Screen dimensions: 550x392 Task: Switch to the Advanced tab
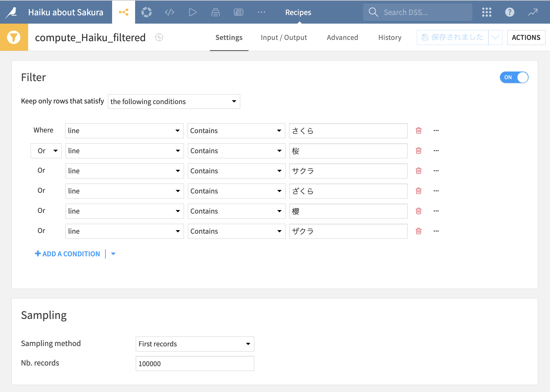click(x=342, y=37)
